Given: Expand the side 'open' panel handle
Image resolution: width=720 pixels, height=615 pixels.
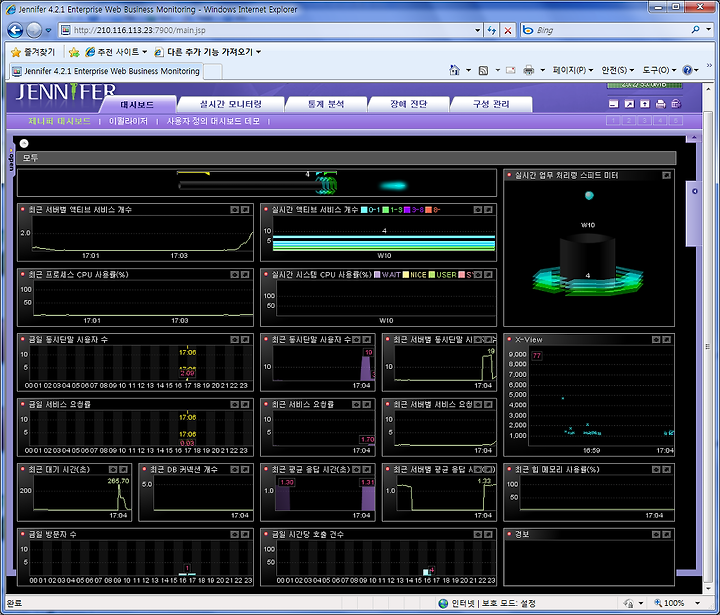Looking at the screenshot, I should pyautogui.click(x=11, y=159).
